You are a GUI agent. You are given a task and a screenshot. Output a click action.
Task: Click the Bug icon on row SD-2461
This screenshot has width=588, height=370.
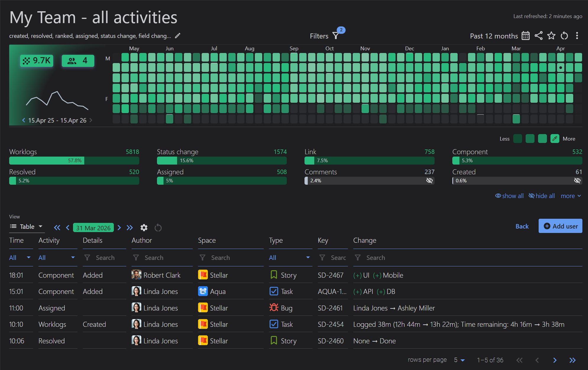(x=273, y=308)
